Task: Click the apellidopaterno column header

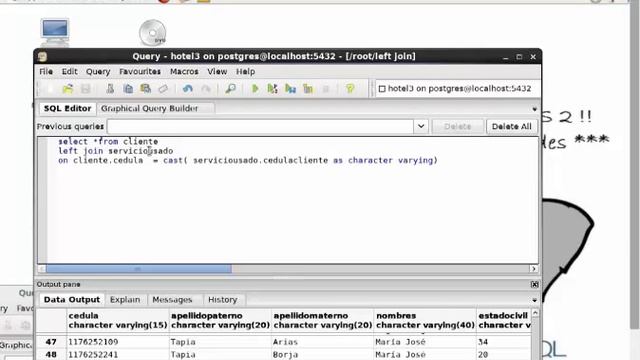Action: coord(220,320)
